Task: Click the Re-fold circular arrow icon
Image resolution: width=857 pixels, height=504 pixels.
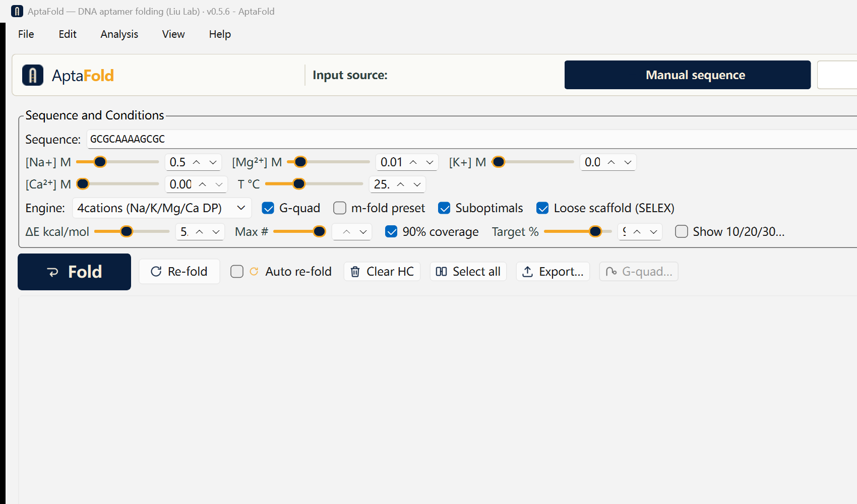Action: pos(156,272)
